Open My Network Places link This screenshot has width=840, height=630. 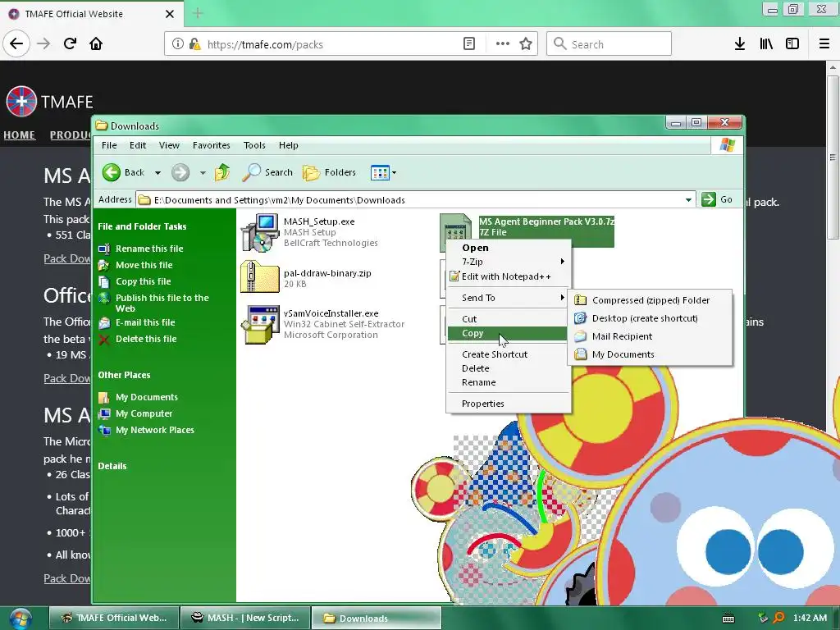point(155,430)
